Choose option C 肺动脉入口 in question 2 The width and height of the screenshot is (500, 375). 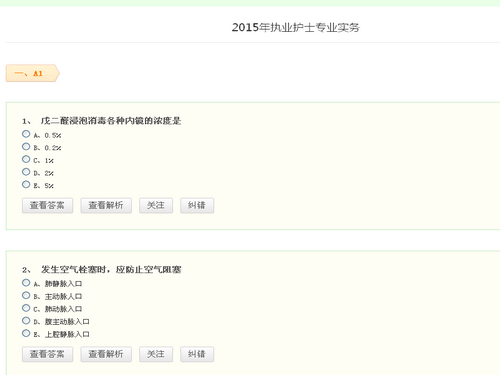click(x=26, y=308)
